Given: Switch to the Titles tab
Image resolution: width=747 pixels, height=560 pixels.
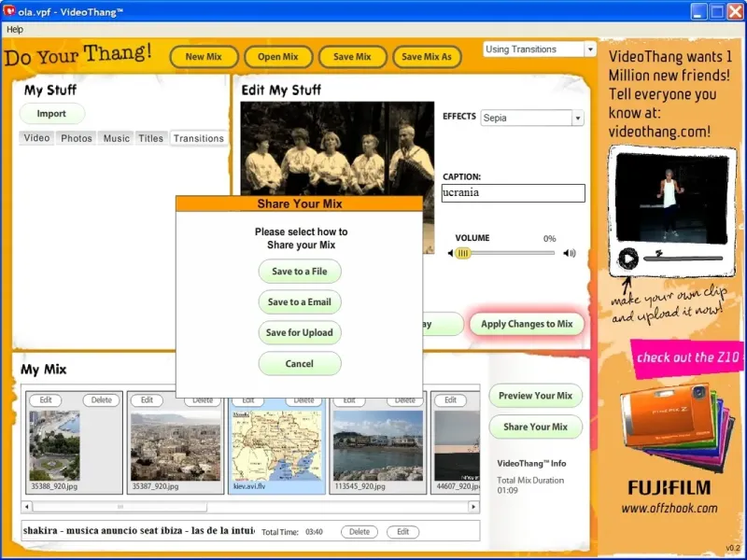Looking at the screenshot, I should (151, 138).
